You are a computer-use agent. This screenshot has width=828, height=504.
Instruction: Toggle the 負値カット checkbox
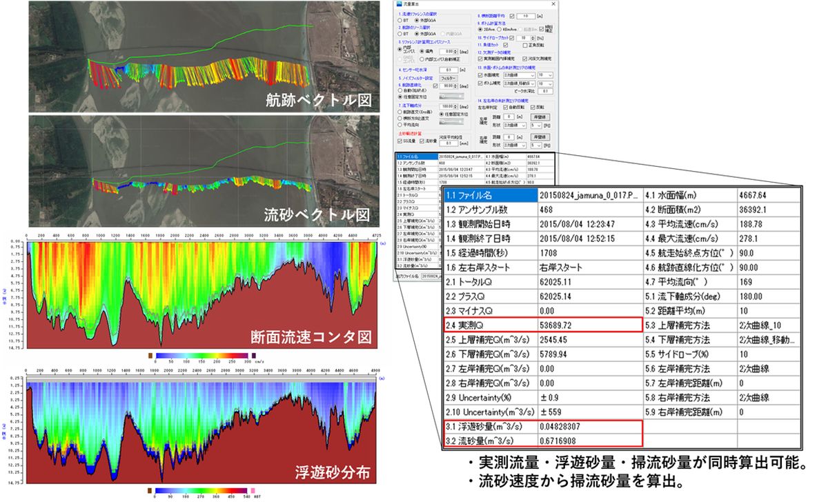tap(506, 45)
